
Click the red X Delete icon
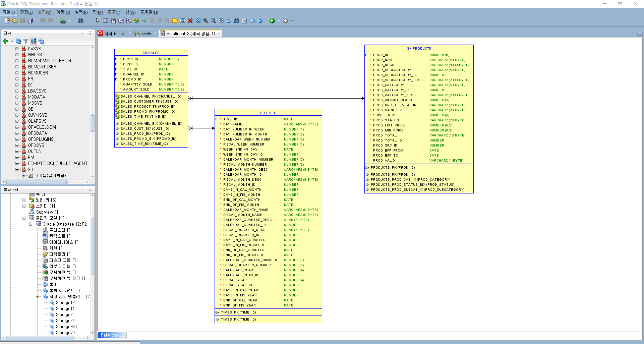[x=190, y=21]
